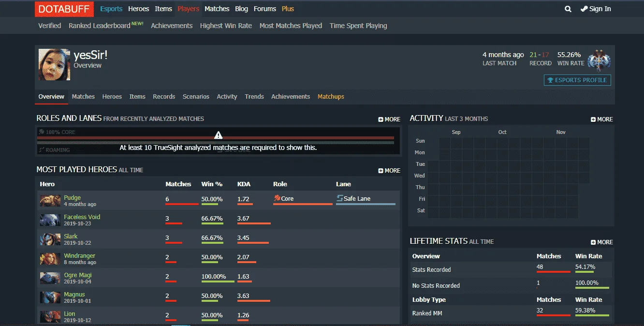
Task: Open Highest Win Rate link
Action: point(226,26)
